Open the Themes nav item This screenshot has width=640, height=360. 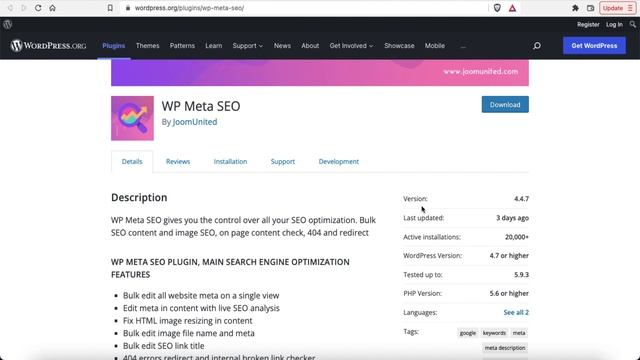[x=147, y=46]
